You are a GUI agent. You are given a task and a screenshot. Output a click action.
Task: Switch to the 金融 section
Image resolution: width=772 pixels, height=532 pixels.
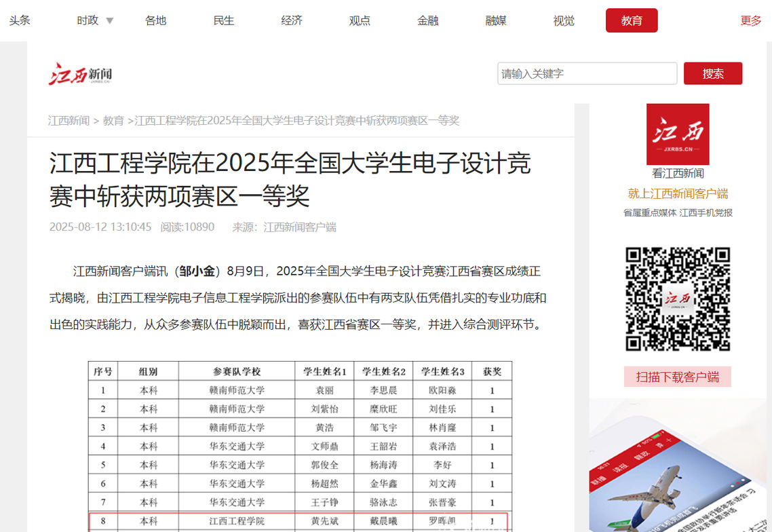[x=427, y=20]
